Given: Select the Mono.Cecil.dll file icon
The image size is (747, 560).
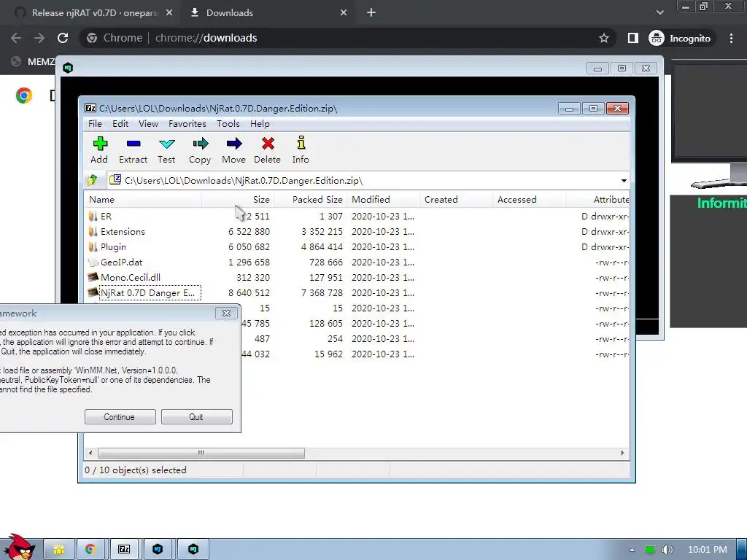Looking at the screenshot, I should coord(93,277).
